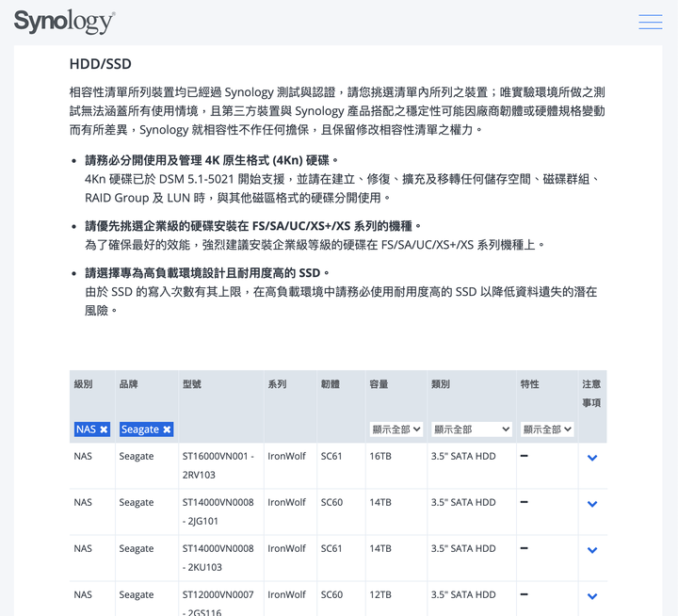Expand notes for ST16000VN001 - 2RV103 row

click(x=592, y=458)
